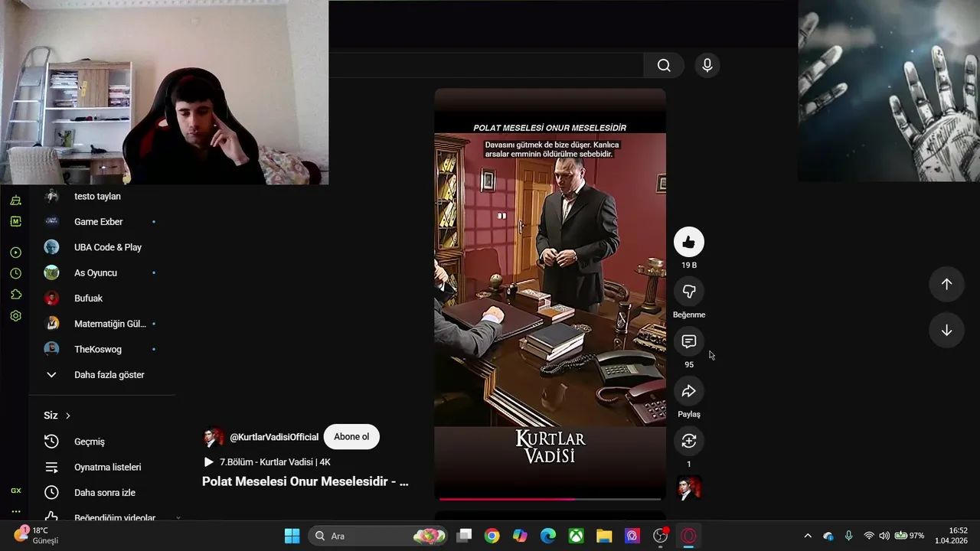Open Opera sidebar history clock icon
980x551 pixels.
(15, 273)
